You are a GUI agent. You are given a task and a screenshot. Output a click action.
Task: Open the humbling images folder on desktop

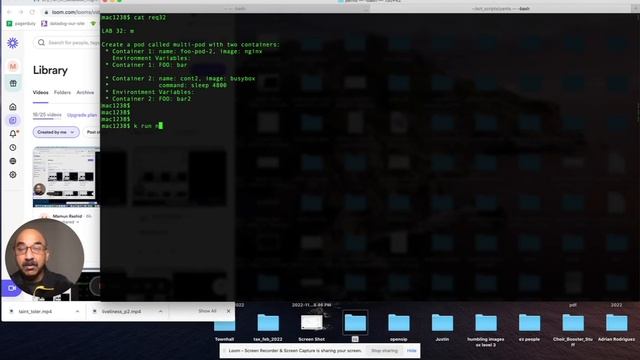tap(486, 330)
